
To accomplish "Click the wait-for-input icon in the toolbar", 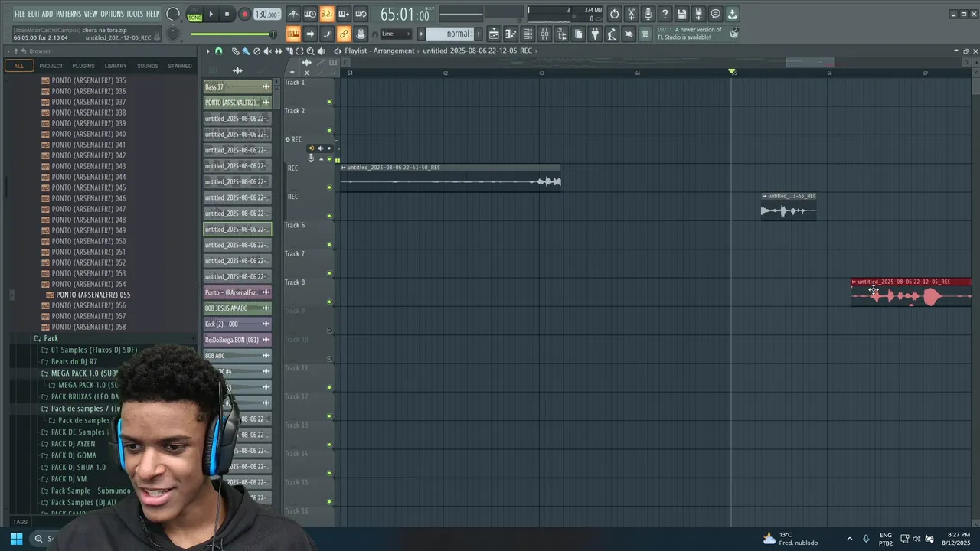I will pyautogui.click(x=310, y=14).
